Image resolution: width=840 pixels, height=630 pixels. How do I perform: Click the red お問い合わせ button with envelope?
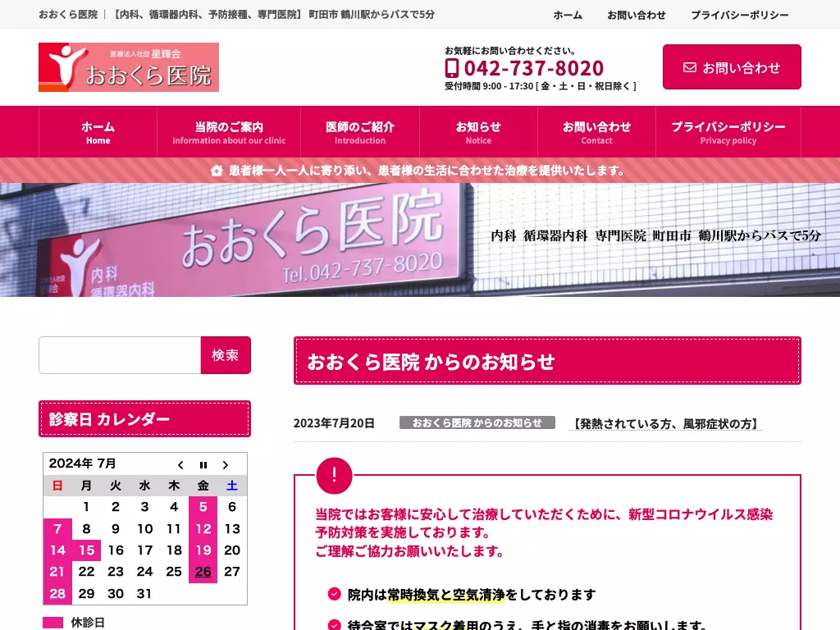(732, 67)
